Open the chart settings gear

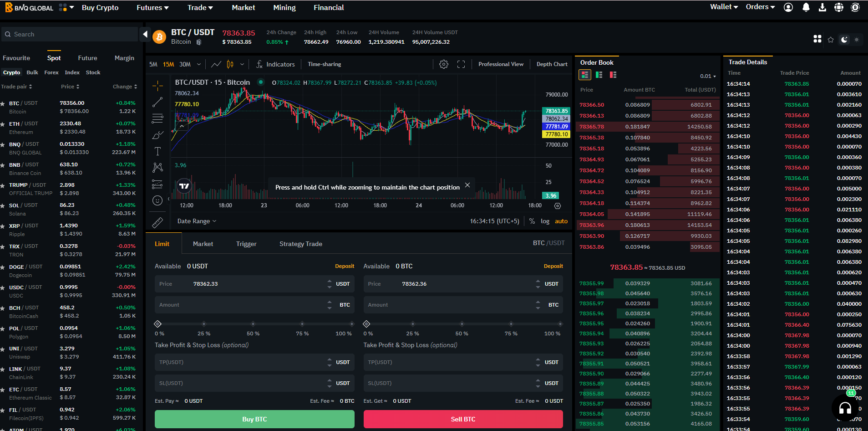443,64
